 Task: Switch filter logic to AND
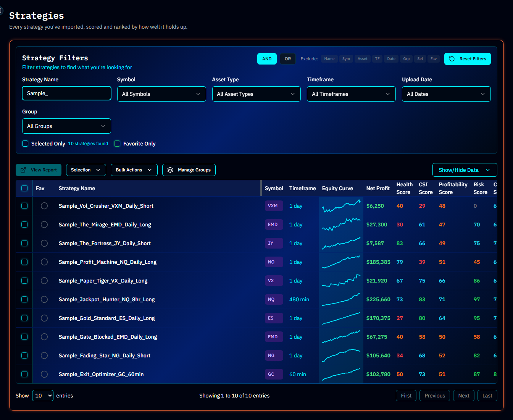tap(267, 59)
